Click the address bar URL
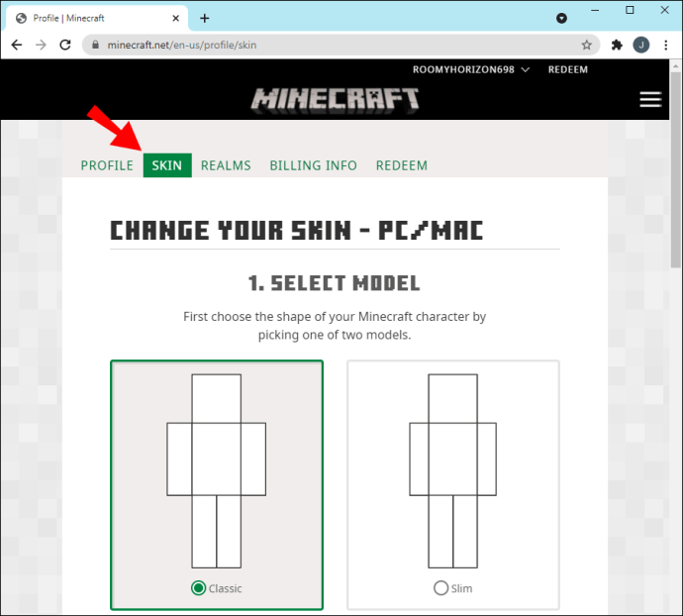The height and width of the screenshot is (616, 683). (182, 45)
